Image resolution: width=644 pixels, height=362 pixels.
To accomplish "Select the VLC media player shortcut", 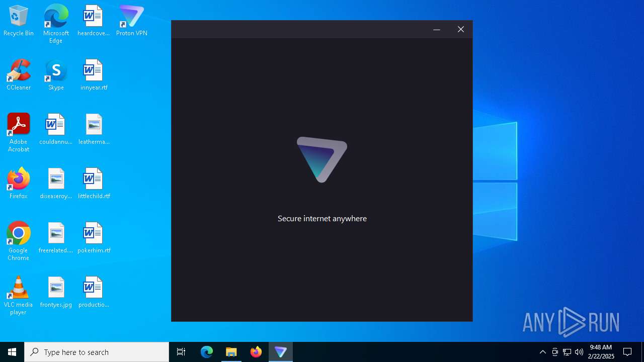I will pyautogui.click(x=19, y=296).
